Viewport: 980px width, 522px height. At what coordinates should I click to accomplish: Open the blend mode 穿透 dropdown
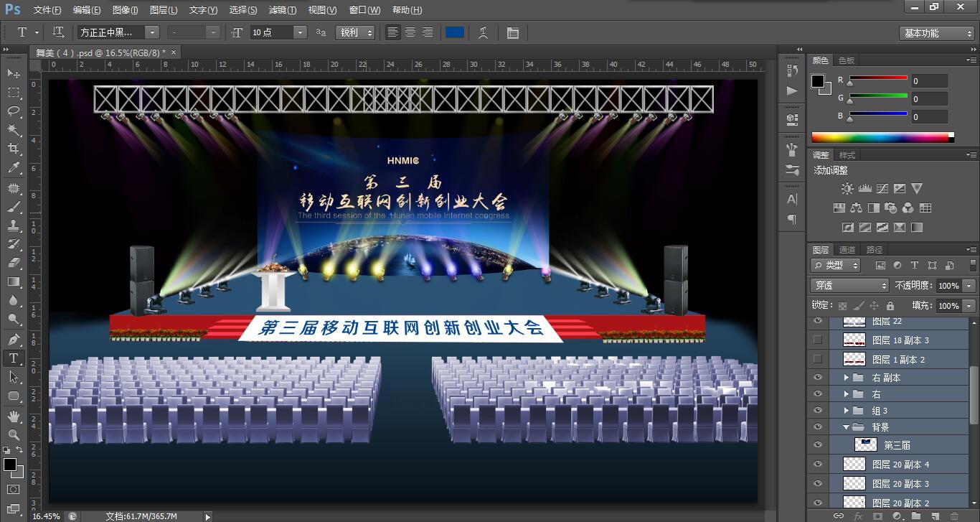pyautogui.click(x=849, y=285)
